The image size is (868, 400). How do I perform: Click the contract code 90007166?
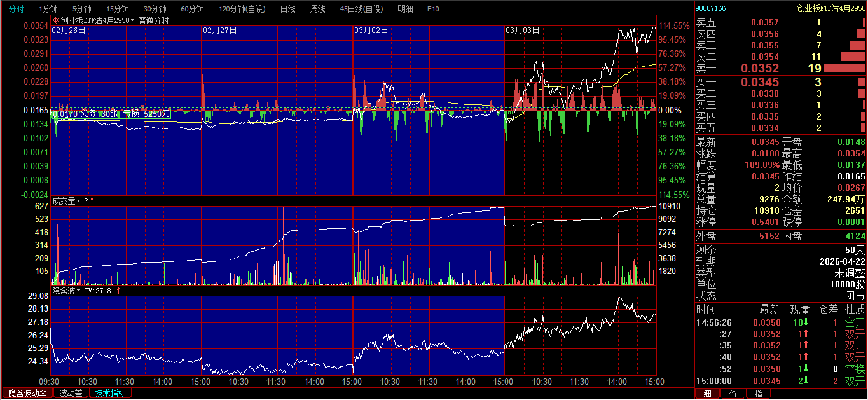point(710,8)
